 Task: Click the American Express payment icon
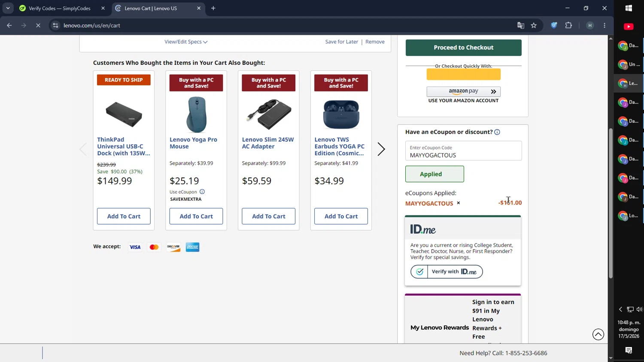[x=193, y=247]
